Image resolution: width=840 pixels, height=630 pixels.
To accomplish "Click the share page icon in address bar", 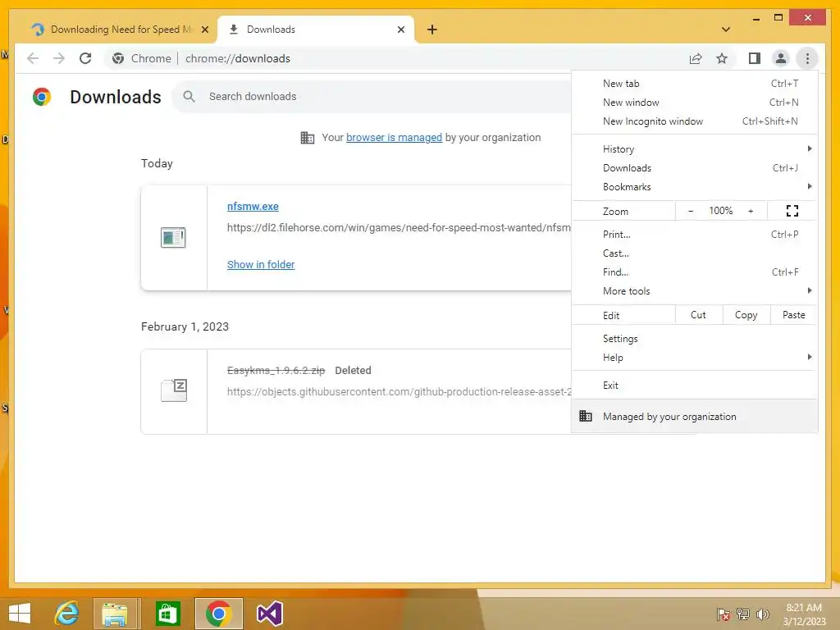I will 696,58.
